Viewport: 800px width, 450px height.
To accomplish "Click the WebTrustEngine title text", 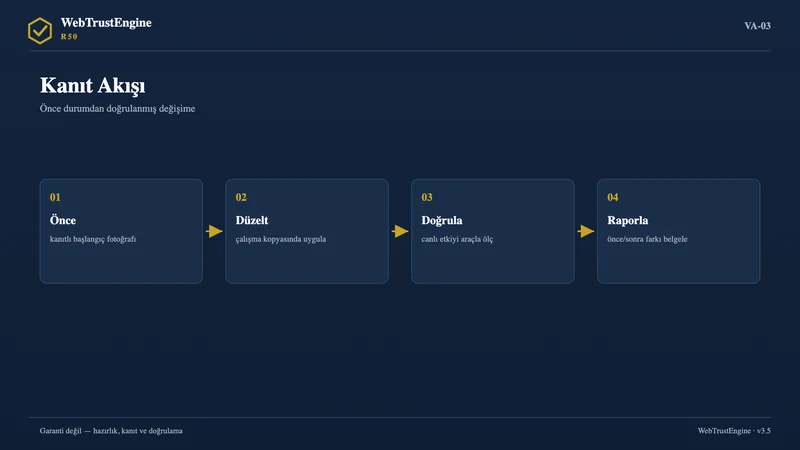I will 106,23.
